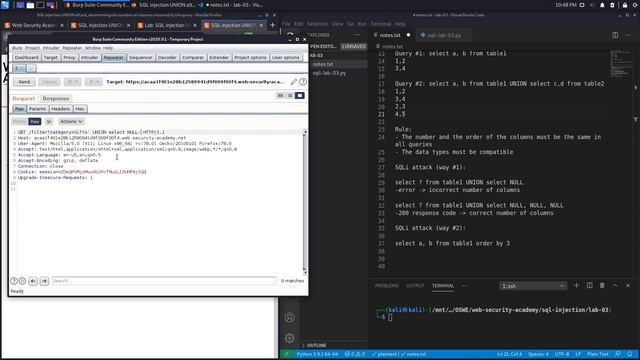Open Manage gear icon in VS Code
Viewport: 640px width, 360px height.
point(290,338)
